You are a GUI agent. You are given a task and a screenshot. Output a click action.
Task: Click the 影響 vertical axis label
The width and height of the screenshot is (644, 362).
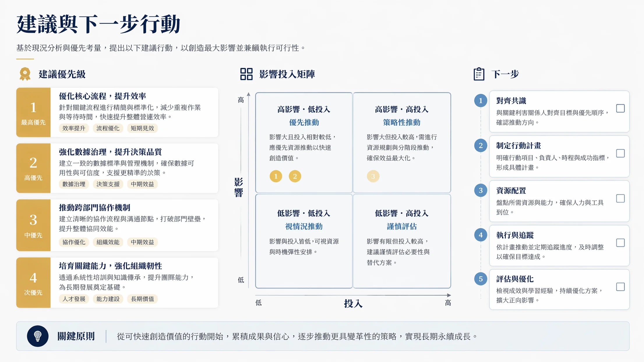(239, 187)
